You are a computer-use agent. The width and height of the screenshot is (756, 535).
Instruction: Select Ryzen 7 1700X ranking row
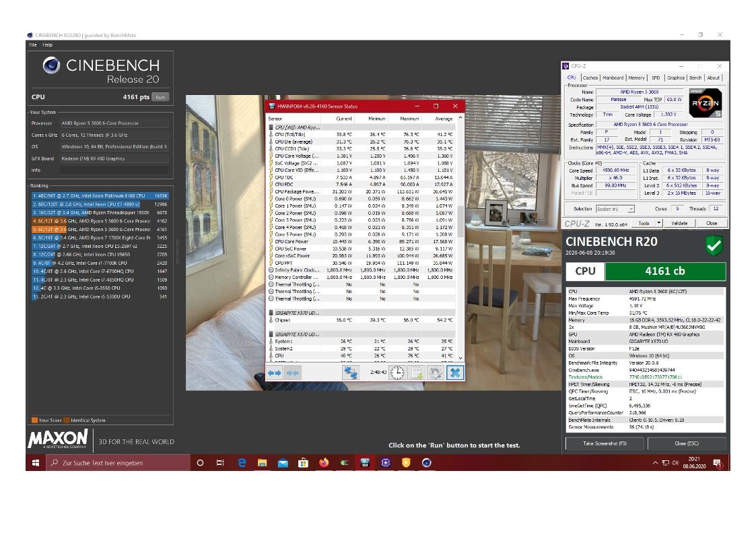[x=100, y=238]
